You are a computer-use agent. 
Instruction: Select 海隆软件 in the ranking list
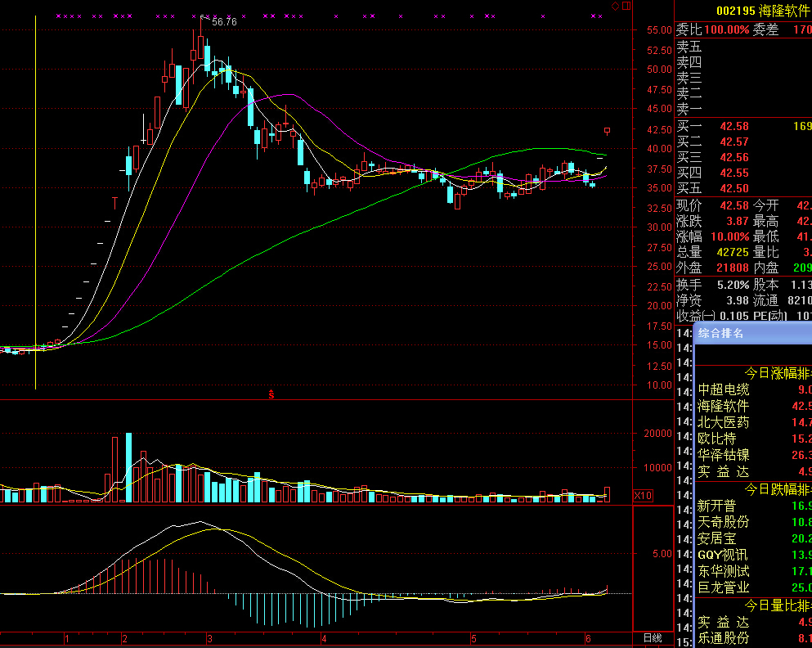click(724, 406)
